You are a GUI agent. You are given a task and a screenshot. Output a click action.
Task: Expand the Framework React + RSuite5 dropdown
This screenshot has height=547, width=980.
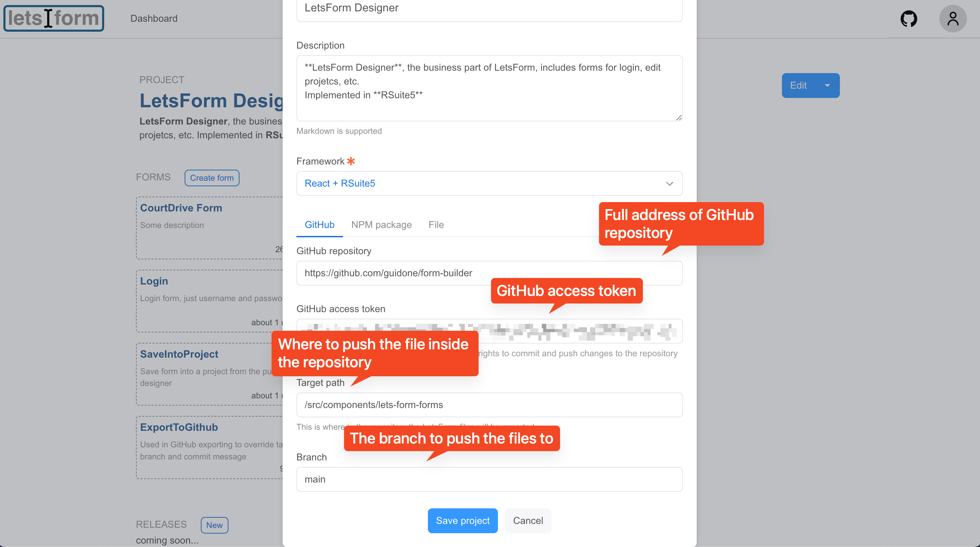(x=489, y=183)
